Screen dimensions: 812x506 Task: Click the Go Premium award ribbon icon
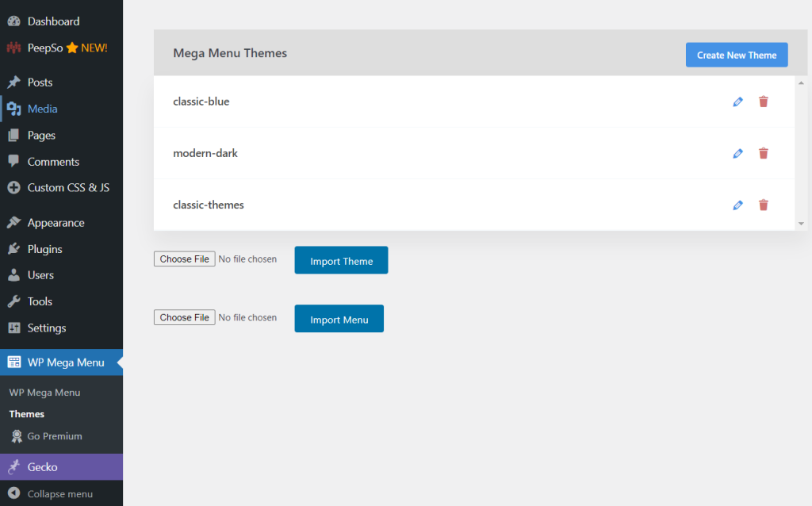pos(17,436)
